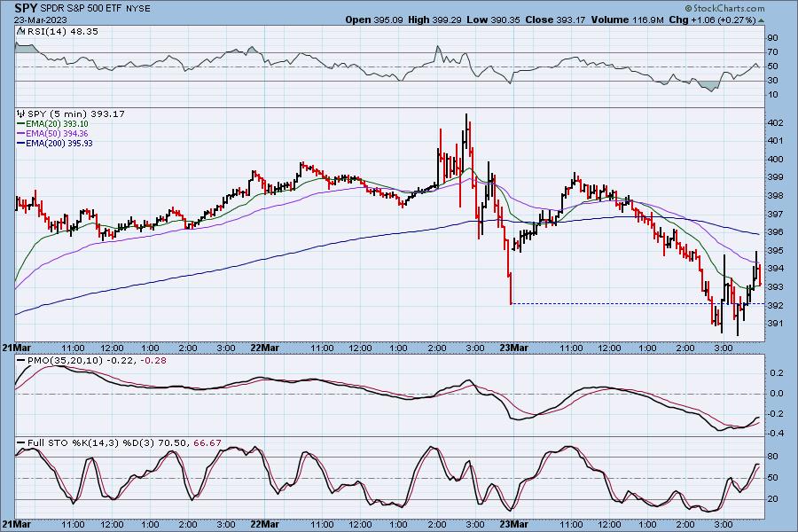Click the 21Mar label under the stochastic panel
The image size is (798, 532).
pos(16,524)
